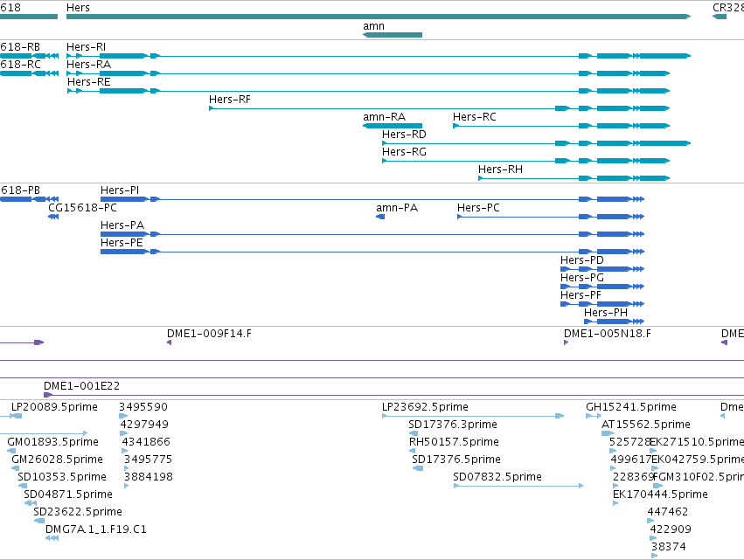
Task: Select the amn gene bar under its label
Action: pos(393,35)
